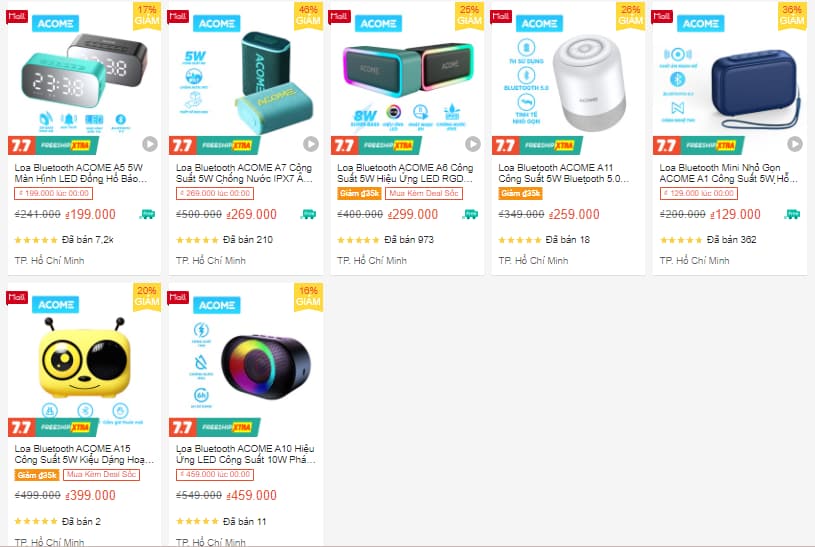Click Giảm ₫35k voucher tag on ACOME A6
Image resolution: width=815 pixels, height=547 pixels.
[x=359, y=193]
